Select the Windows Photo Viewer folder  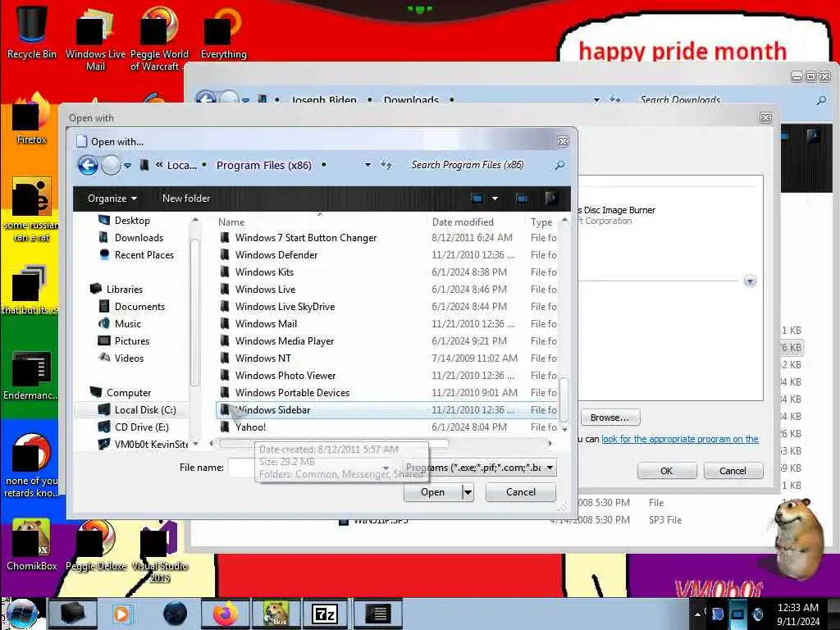click(285, 376)
